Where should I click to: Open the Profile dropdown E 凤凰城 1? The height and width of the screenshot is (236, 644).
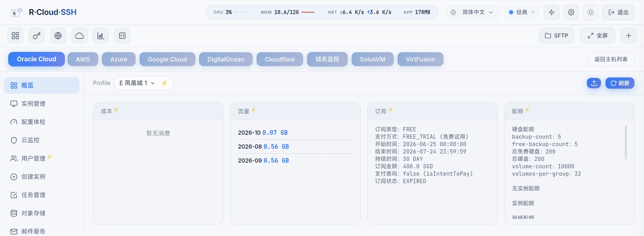(x=143, y=83)
